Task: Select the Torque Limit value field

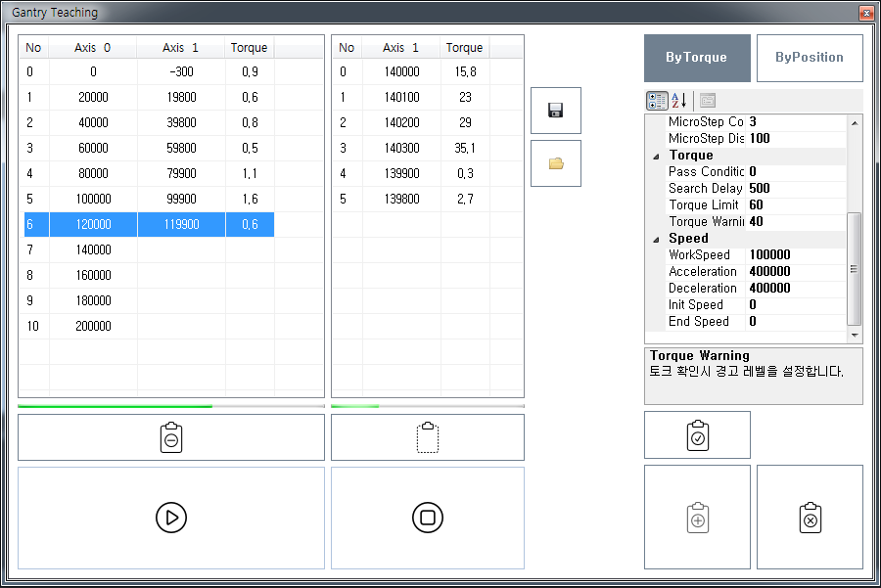Action: point(793,205)
